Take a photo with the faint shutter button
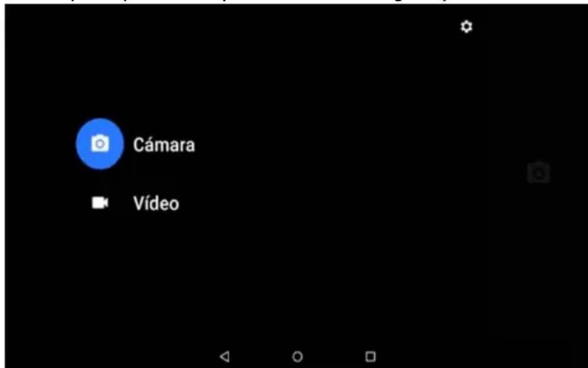 click(539, 172)
